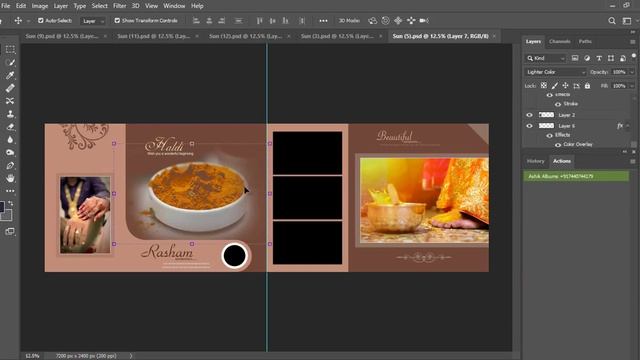Image resolution: width=640 pixels, height=360 pixels.
Task: Click the 3D roll camera icon
Action: (x=385, y=20)
